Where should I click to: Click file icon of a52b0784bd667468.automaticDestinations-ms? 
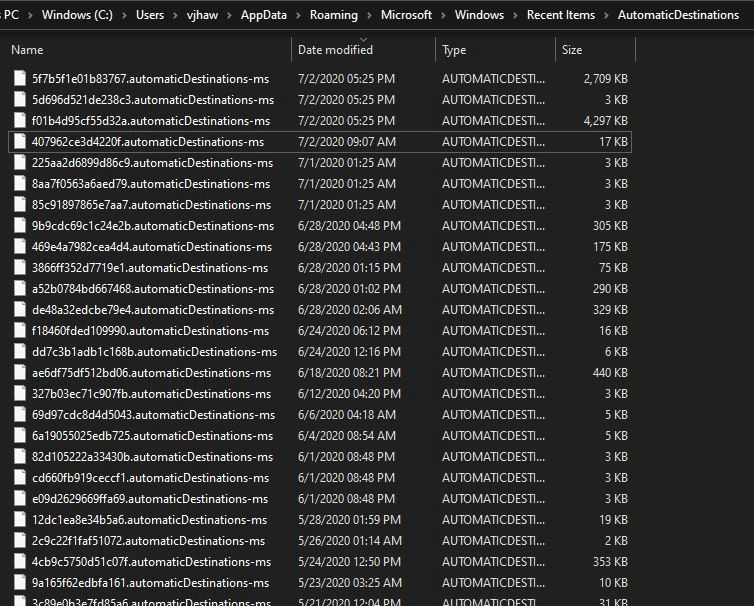[20, 288]
